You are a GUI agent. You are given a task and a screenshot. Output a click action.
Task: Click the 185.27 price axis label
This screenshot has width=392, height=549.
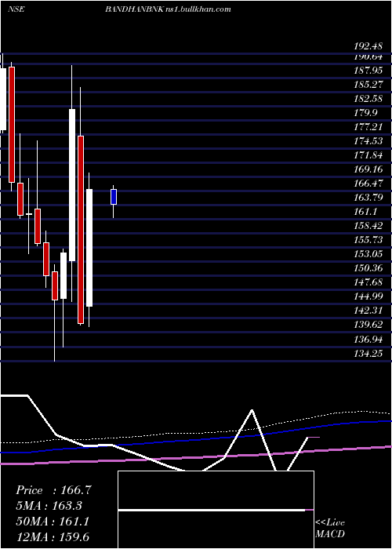(x=368, y=85)
